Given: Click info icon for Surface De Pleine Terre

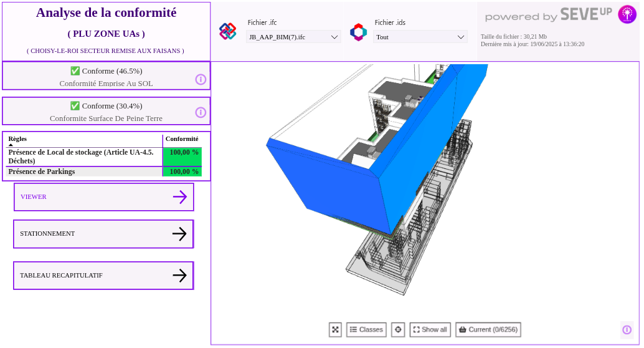Looking at the screenshot, I should 201,112.
